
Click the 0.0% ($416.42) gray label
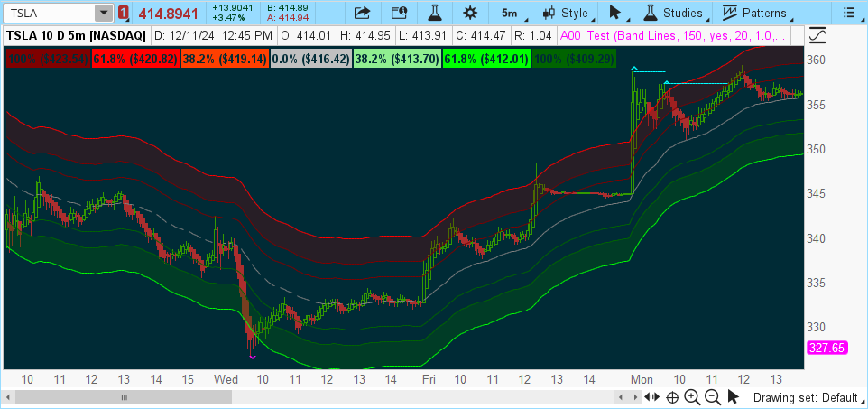coord(311,58)
